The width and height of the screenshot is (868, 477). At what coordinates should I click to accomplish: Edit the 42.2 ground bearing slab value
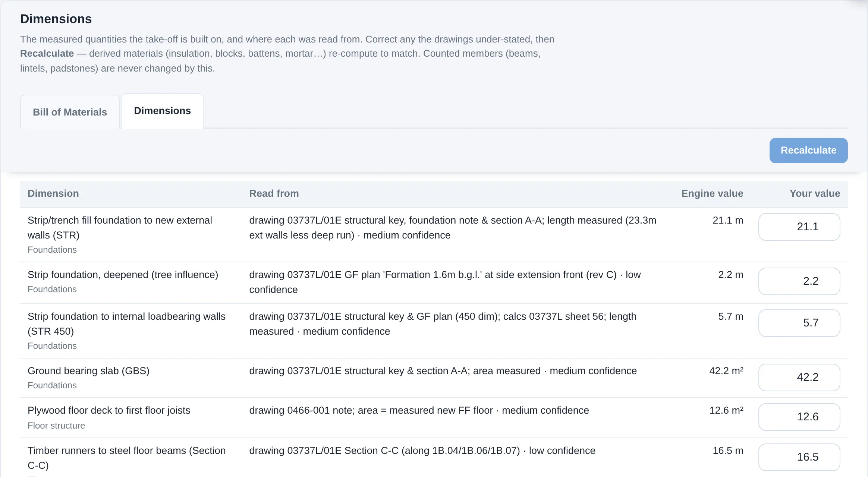tap(799, 378)
